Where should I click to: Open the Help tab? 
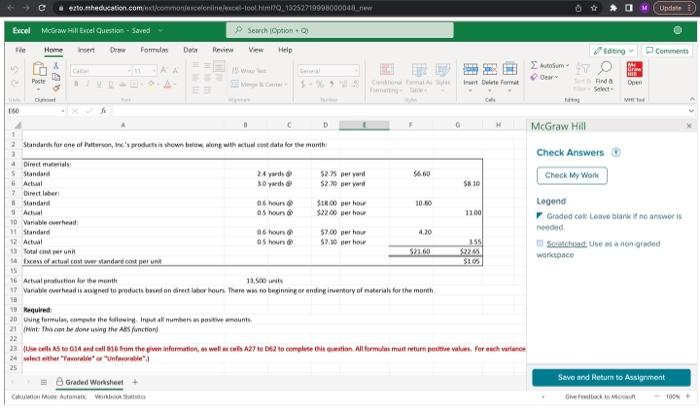285,50
